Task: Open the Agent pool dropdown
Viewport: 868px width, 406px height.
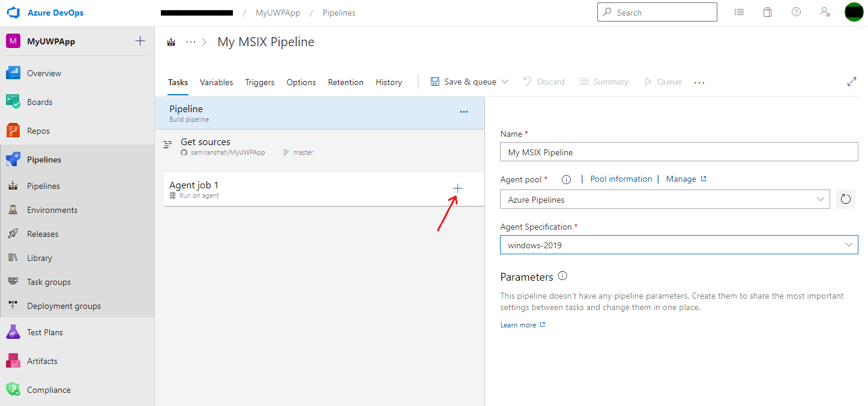Action: [x=665, y=199]
